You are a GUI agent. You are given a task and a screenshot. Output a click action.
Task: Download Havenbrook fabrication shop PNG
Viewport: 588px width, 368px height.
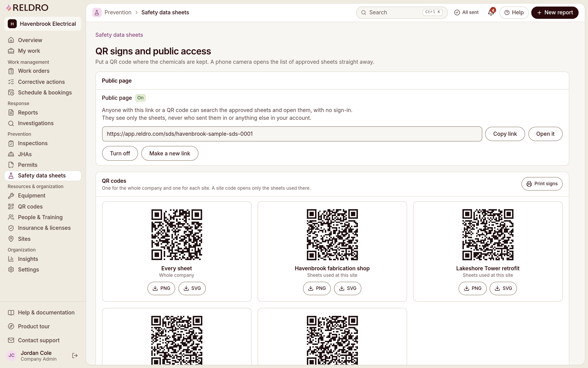click(x=317, y=288)
